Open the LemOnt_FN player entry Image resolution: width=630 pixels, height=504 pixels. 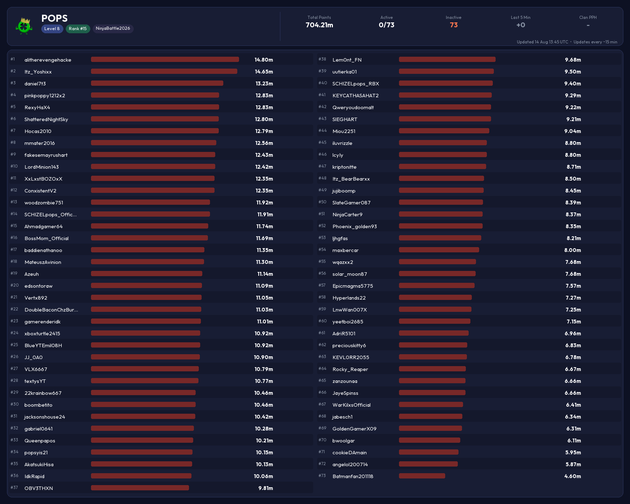[x=469, y=60]
